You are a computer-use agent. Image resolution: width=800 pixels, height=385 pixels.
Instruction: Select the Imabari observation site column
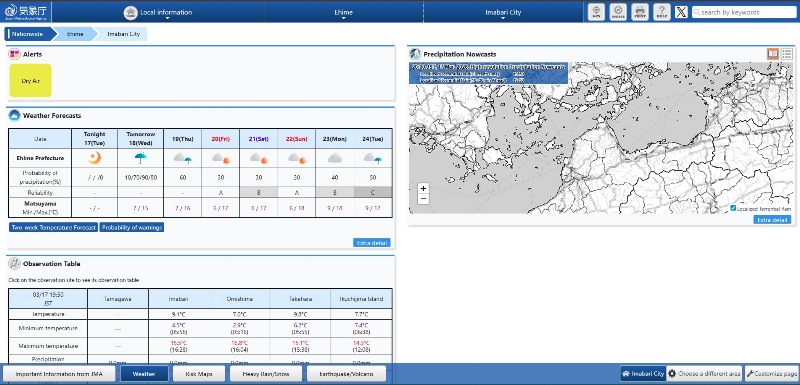[179, 298]
